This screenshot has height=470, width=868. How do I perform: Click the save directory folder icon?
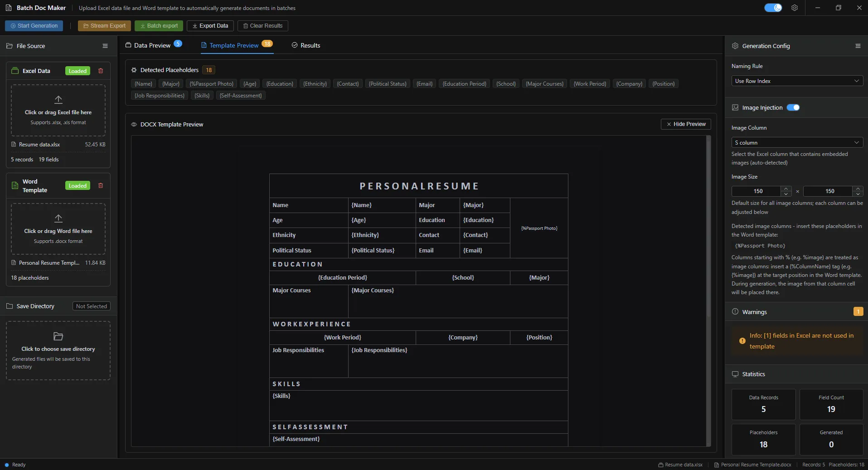point(58,336)
